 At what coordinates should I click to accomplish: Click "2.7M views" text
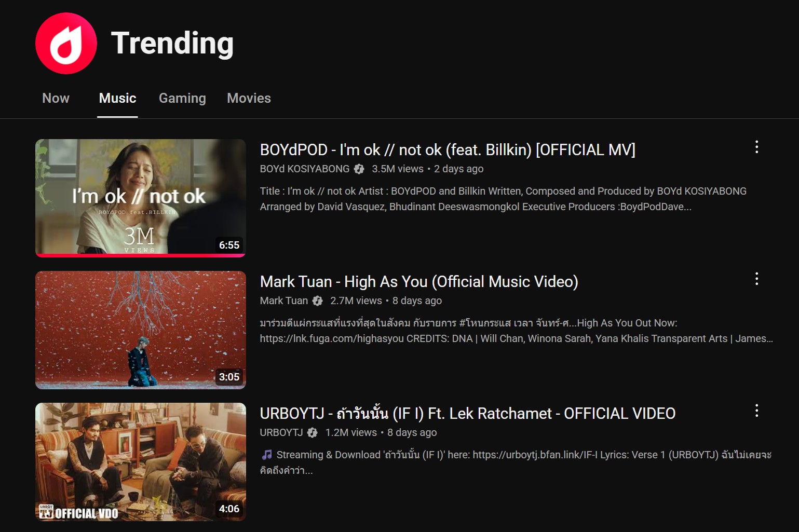tap(356, 301)
